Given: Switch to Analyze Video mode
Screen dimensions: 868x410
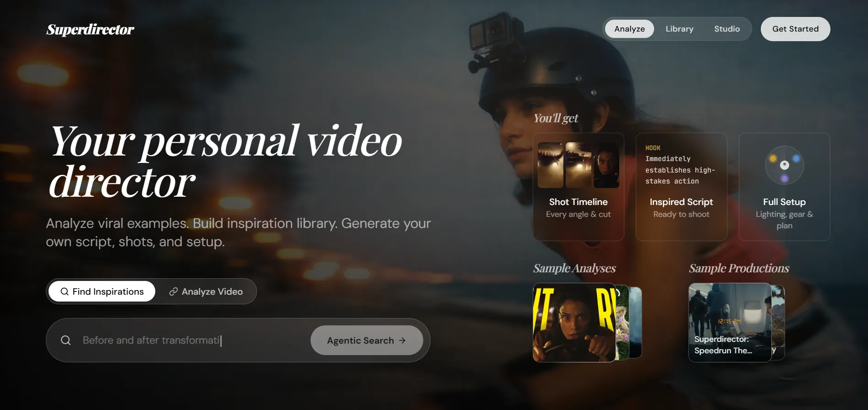Looking at the screenshot, I should click(x=206, y=291).
